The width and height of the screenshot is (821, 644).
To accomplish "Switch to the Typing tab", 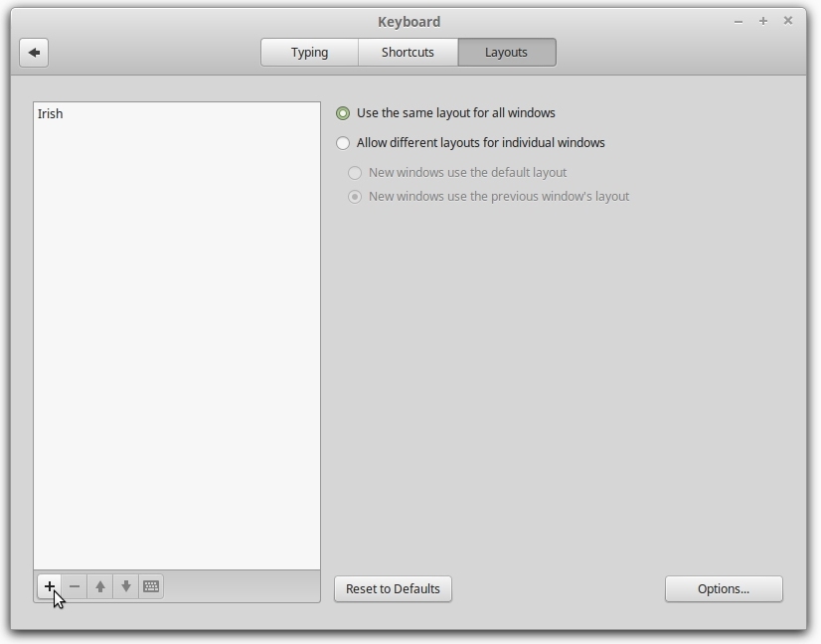I will click(309, 53).
